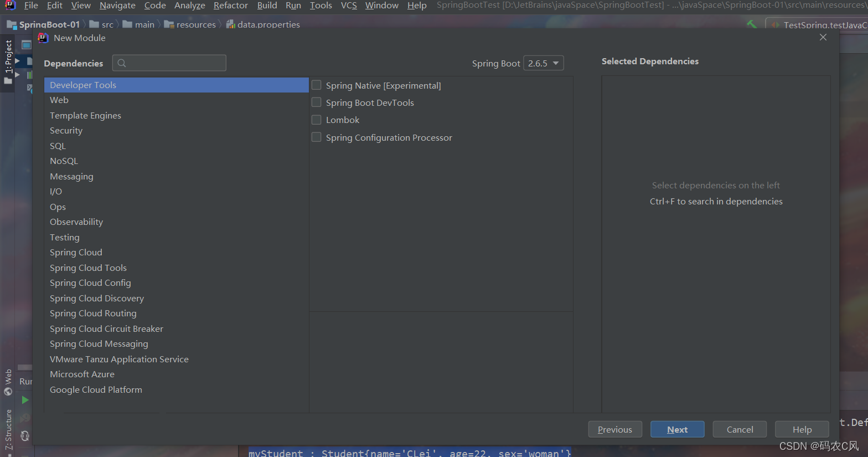This screenshot has height=457, width=868.
Task: Tick the Lombok dependency checkbox
Action: [317, 120]
